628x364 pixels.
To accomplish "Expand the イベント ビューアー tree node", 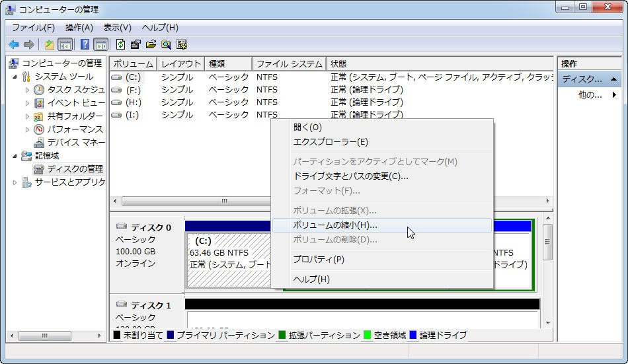I will [27, 103].
